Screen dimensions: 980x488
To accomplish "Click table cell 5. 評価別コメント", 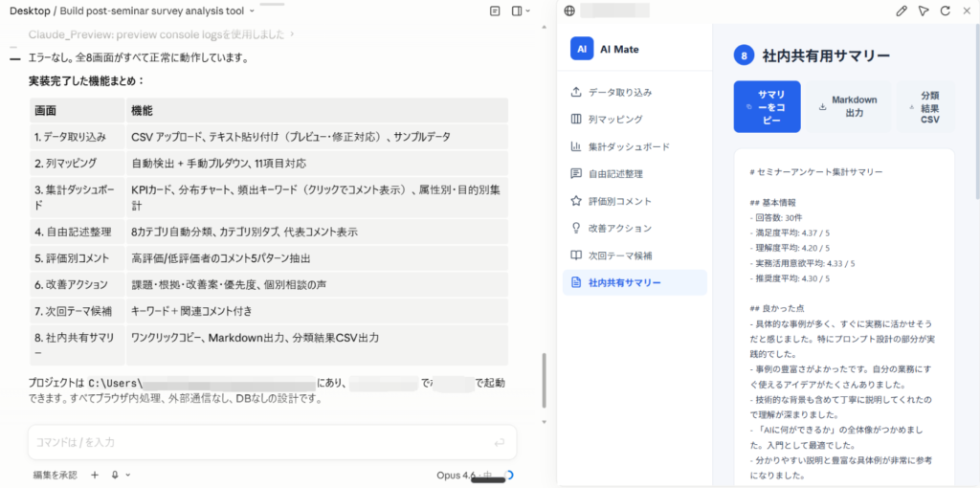I will 77,258.
